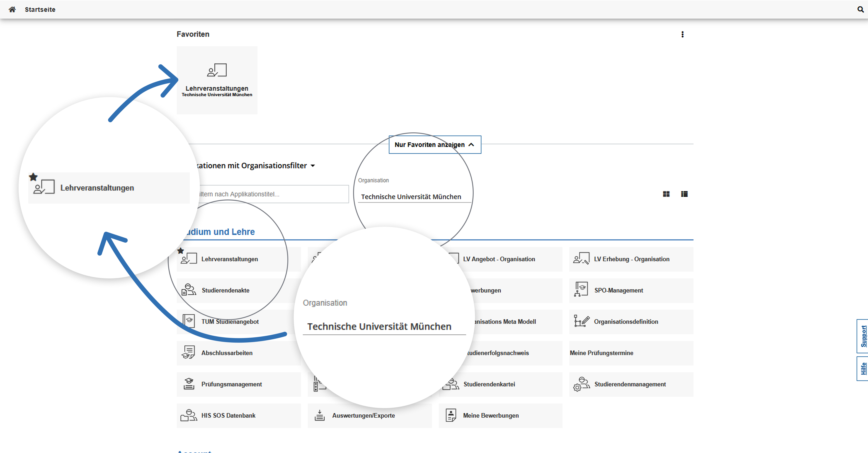Screen dimensions: 868x453
Task: Open Studierendenakte application icon
Action: click(189, 290)
